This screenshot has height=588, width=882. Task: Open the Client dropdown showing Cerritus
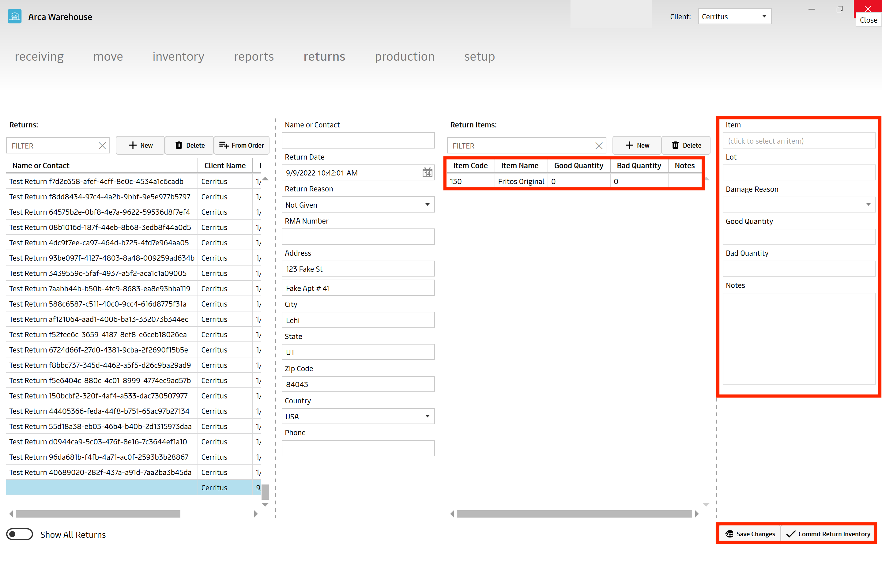tap(734, 17)
